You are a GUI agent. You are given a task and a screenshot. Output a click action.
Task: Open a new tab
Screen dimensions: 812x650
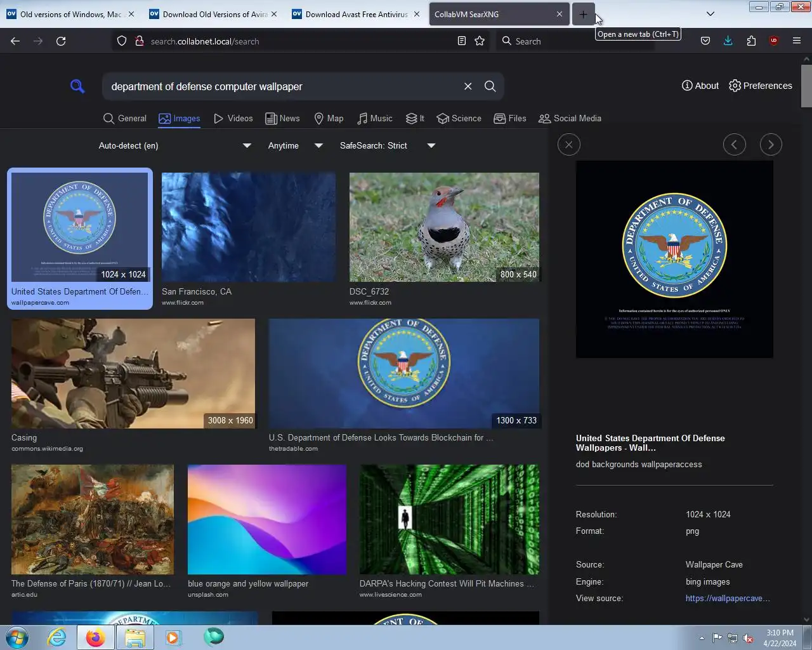coord(583,14)
